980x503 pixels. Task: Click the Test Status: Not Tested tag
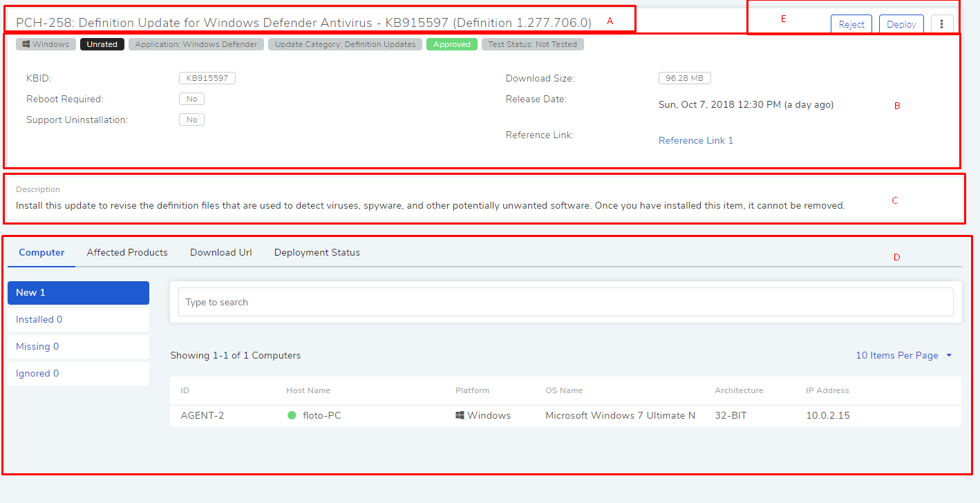coord(533,44)
